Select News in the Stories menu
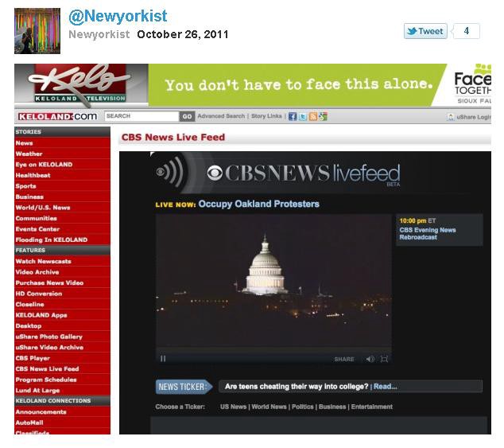The width and height of the screenshot is (504, 448). click(x=62, y=143)
